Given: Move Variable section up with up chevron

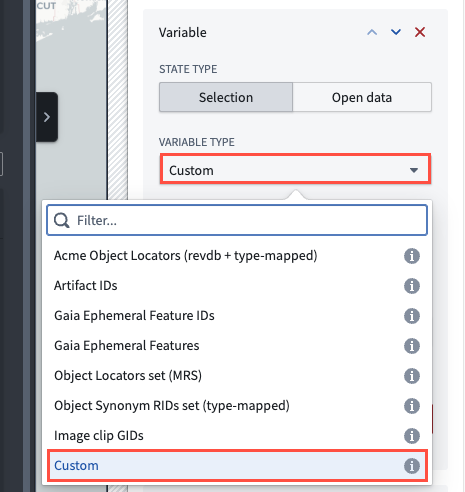Looking at the screenshot, I should [372, 32].
